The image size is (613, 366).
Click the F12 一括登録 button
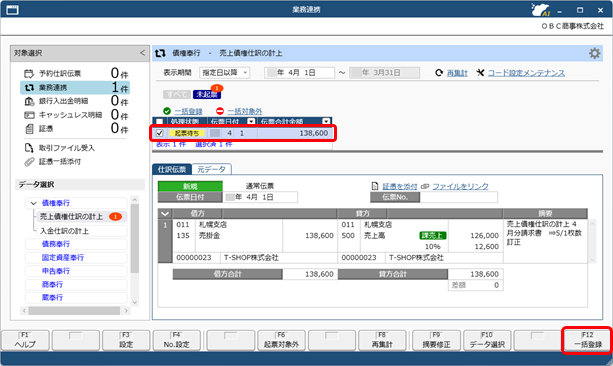pos(588,340)
